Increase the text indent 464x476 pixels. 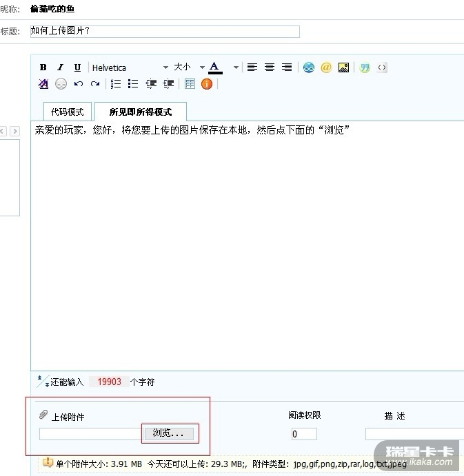[x=168, y=84]
